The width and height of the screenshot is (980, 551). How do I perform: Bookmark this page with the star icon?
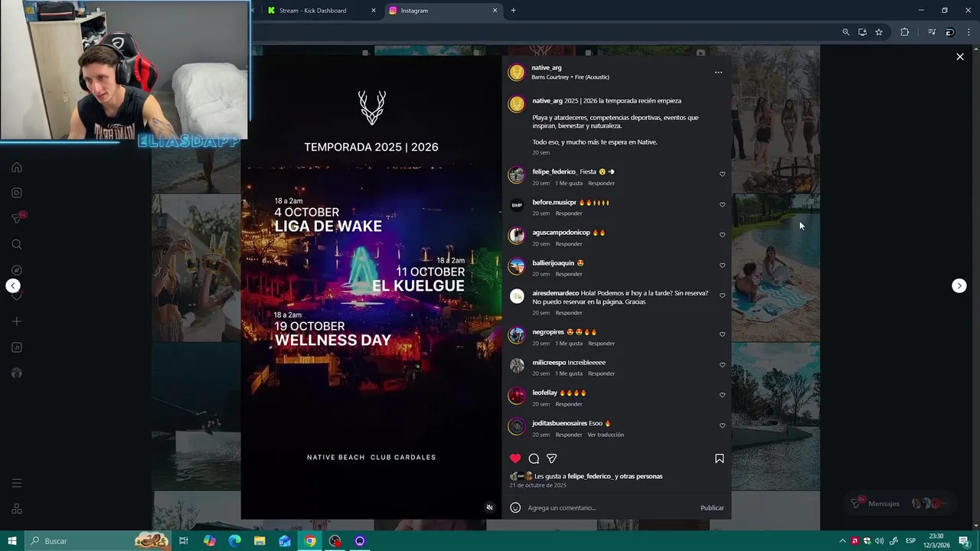[879, 32]
